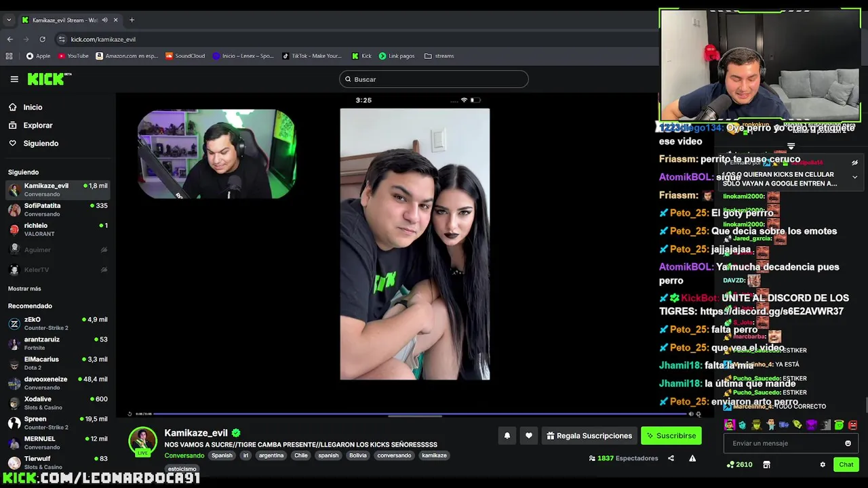Click the address bar URL

(x=103, y=39)
